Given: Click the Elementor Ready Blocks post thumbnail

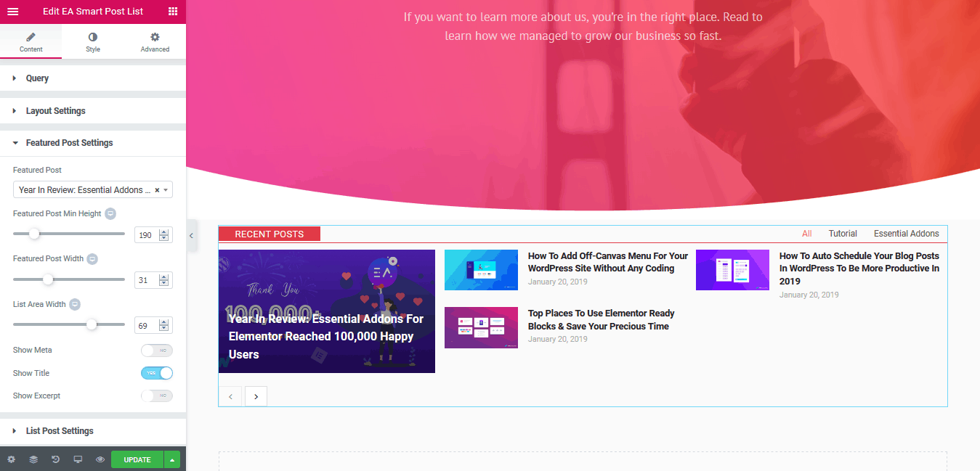Looking at the screenshot, I should point(481,327).
